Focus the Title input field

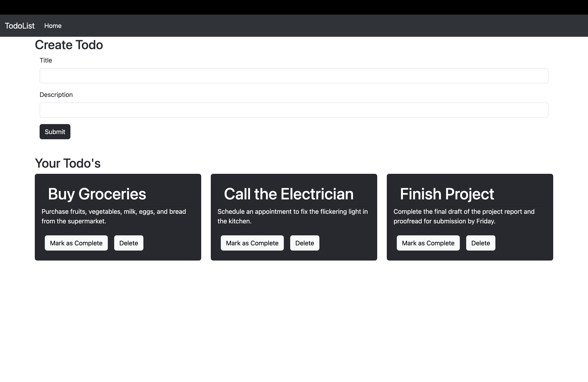(x=294, y=76)
